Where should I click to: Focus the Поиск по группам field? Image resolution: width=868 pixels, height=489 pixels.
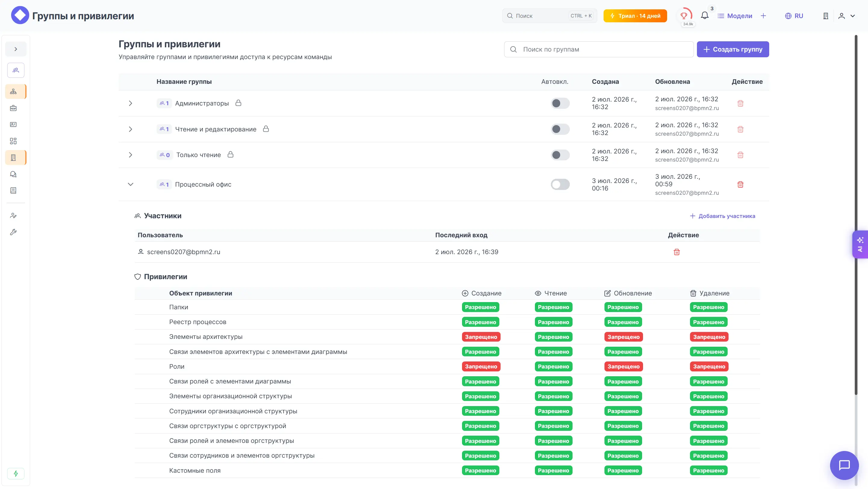[x=598, y=49]
